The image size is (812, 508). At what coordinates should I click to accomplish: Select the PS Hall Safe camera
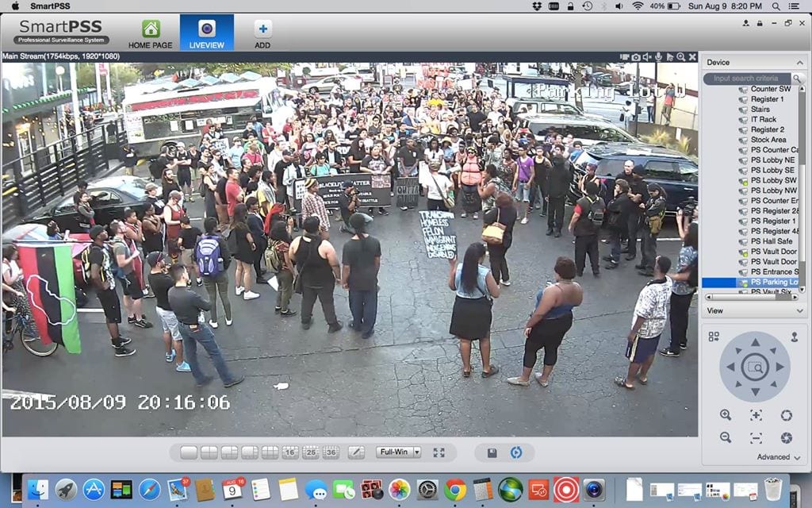(771, 241)
